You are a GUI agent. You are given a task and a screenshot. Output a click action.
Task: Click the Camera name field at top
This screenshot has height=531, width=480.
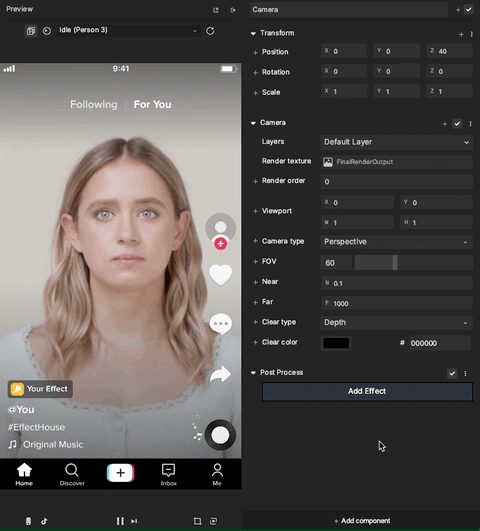pyautogui.click(x=349, y=10)
